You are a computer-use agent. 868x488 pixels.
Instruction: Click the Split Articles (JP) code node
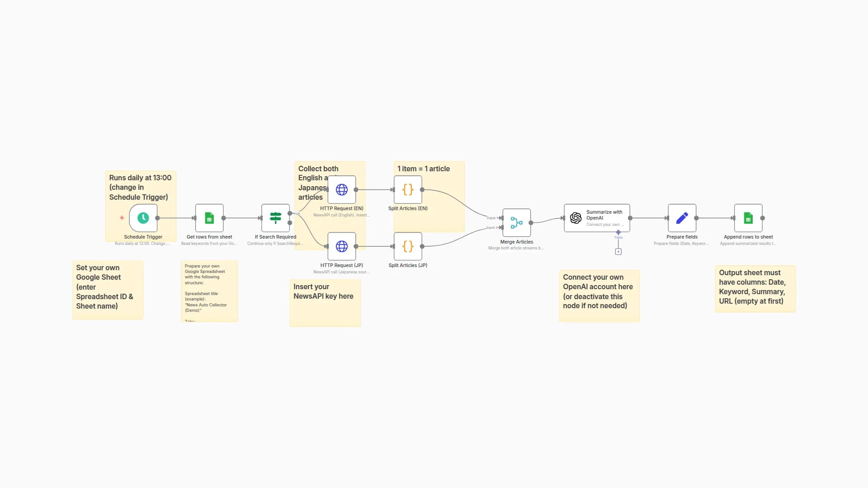pyautogui.click(x=407, y=247)
